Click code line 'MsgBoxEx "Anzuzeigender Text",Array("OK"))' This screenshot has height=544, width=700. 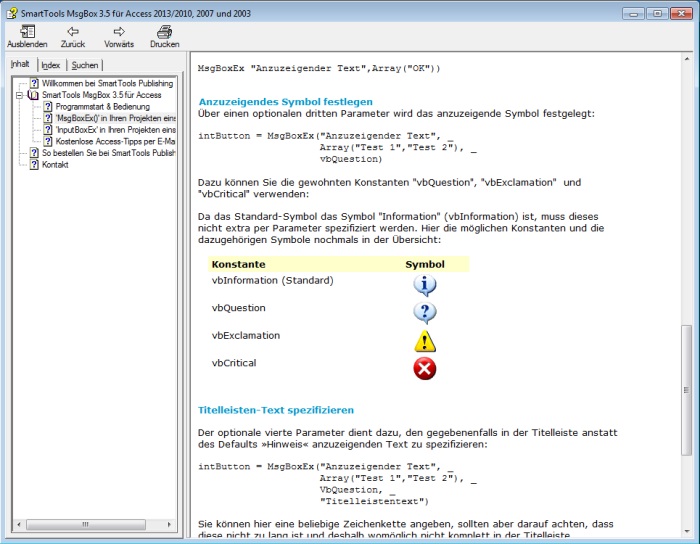point(319,68)
